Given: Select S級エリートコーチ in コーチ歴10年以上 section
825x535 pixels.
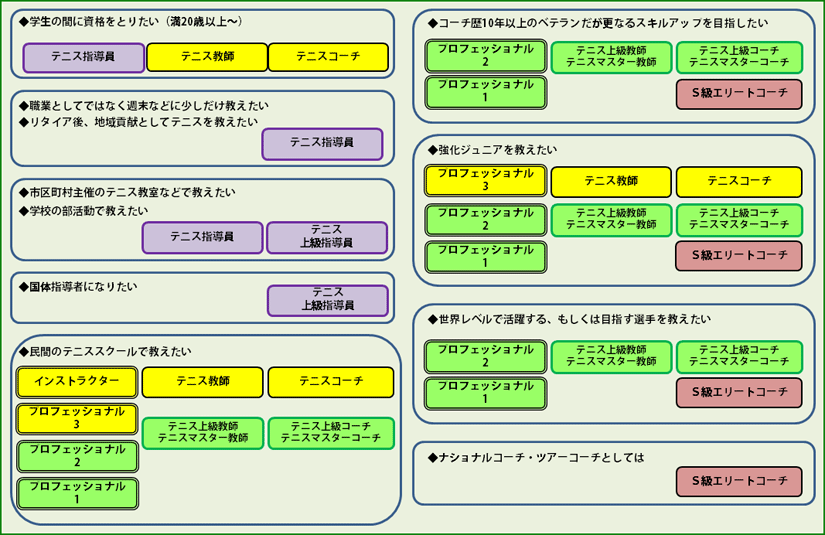Looking at the screenshot, I should coord(739,94).
